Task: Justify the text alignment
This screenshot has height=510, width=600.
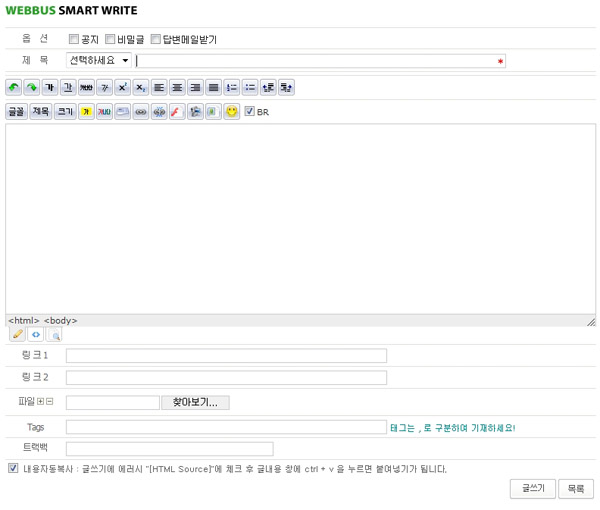Action: 213,88
